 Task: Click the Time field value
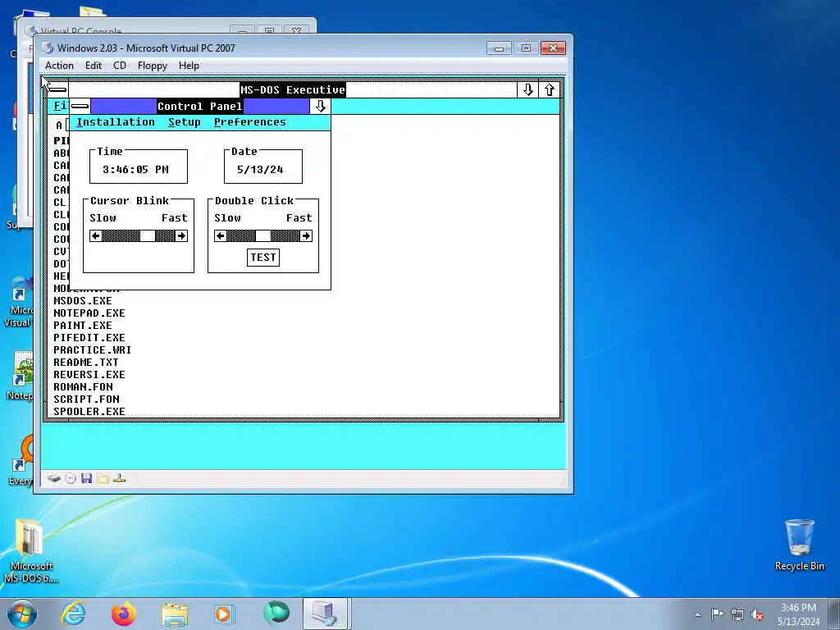[135, 170]
